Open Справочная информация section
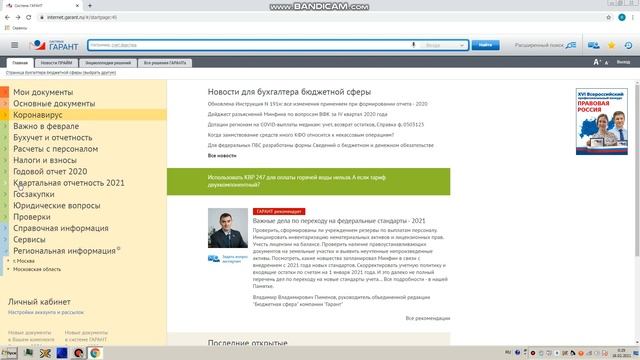640x360 pixels. tap(60, 228)
